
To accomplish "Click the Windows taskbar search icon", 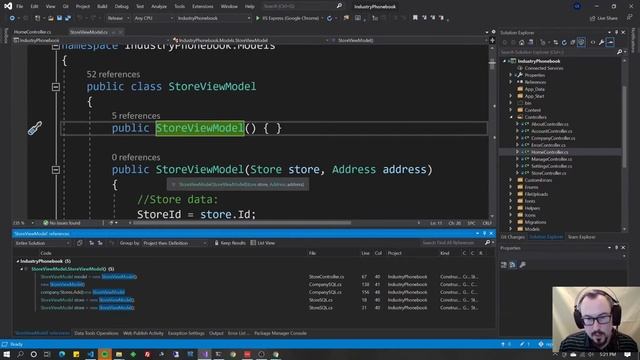I will tap(20, 354).
